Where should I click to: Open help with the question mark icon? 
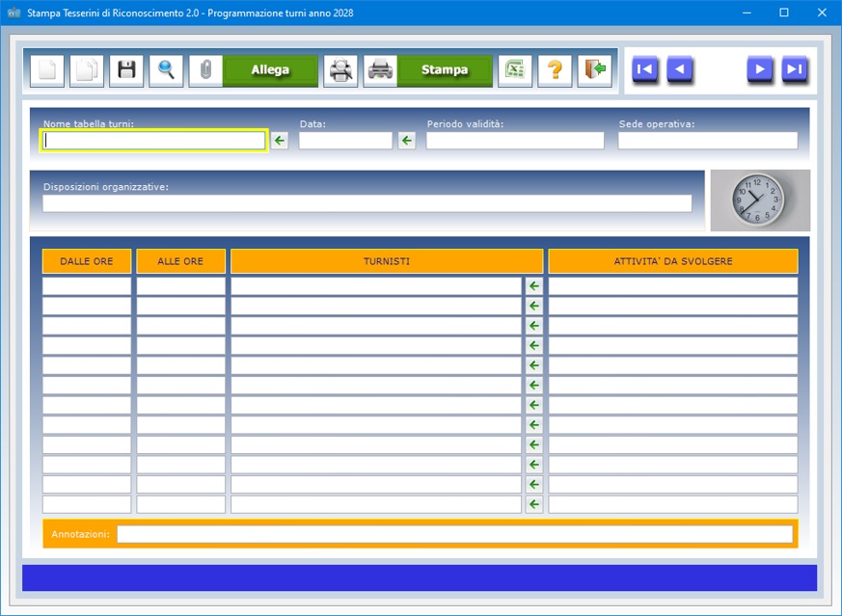[x=555, y=70]
